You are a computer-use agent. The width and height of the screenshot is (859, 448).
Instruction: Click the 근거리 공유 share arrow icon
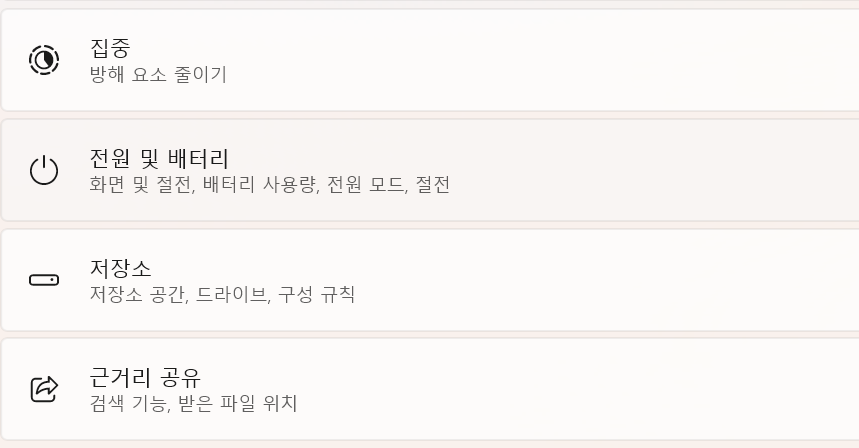point(44,389)
